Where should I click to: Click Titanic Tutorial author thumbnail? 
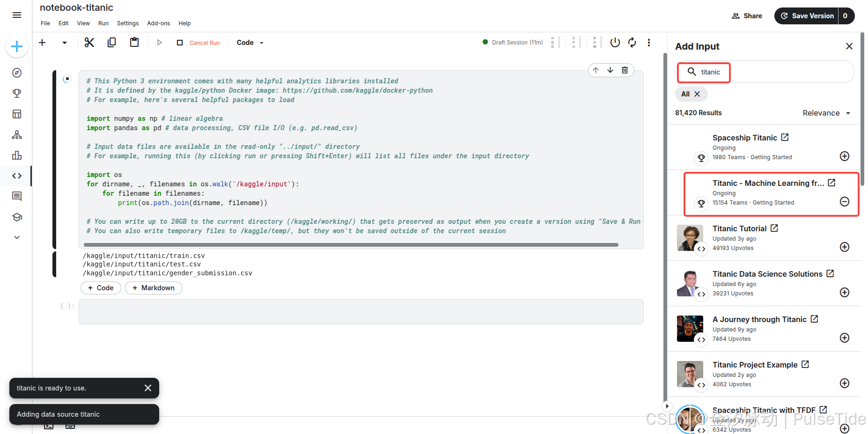[x=690, y=238]
